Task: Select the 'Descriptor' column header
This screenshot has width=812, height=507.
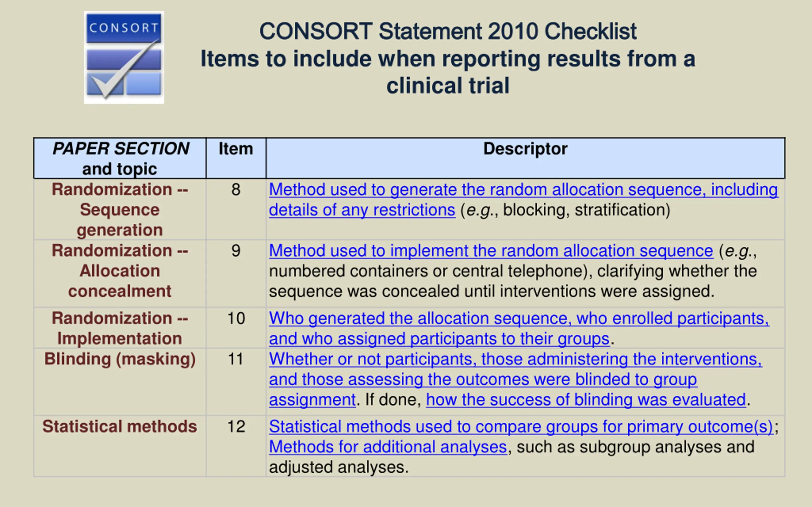Action: 526,158
